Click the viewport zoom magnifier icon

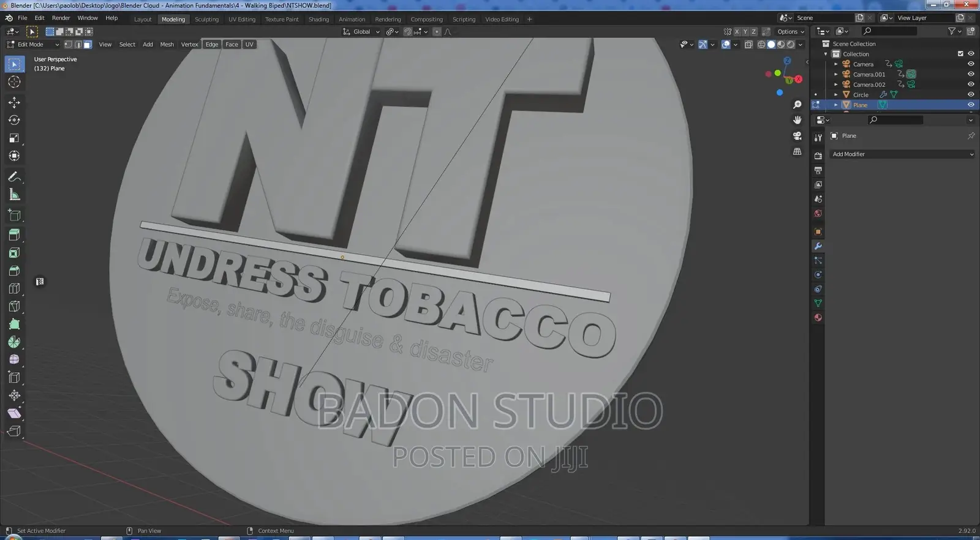pyautogui.click(x=797, y=105)
